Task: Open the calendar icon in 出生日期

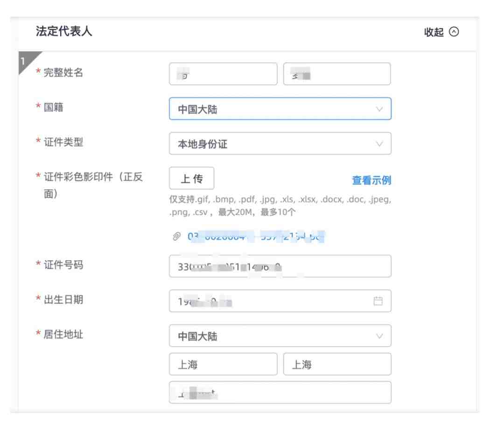Action: point(378,301)
